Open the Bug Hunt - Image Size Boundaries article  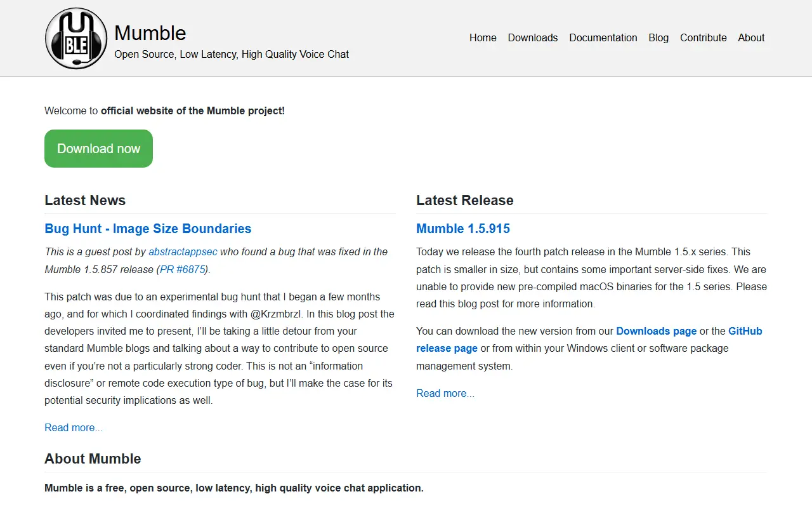pyautogui.click(x=148, y=229)
